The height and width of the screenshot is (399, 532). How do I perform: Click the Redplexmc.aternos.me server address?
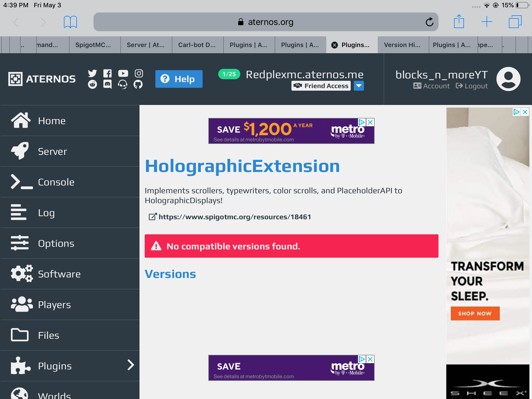pos(304,75)
